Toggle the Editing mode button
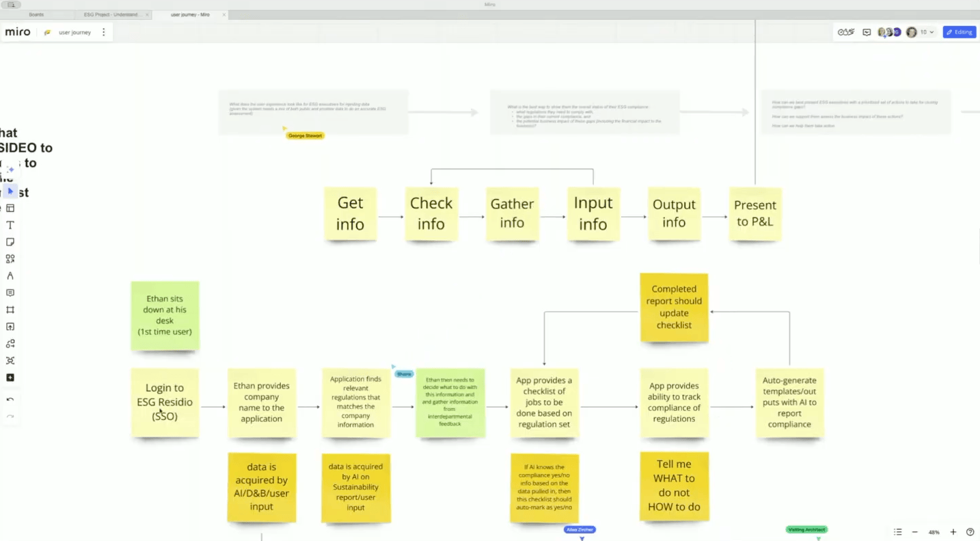This screenshot has height=541, width=980. 959,32
